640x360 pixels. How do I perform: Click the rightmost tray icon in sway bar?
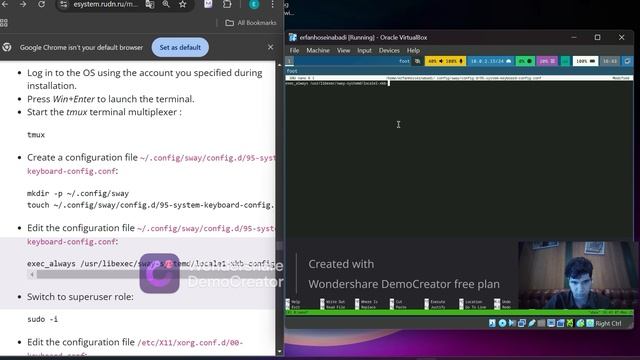627,61
